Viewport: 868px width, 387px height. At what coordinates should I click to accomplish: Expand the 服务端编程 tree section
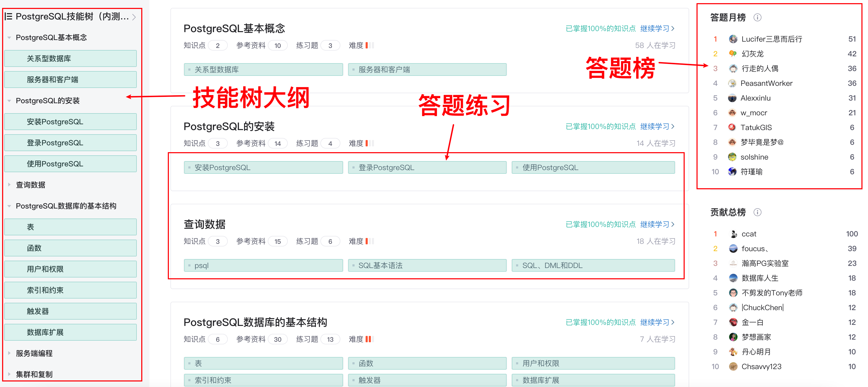click(x=9, y=353)
